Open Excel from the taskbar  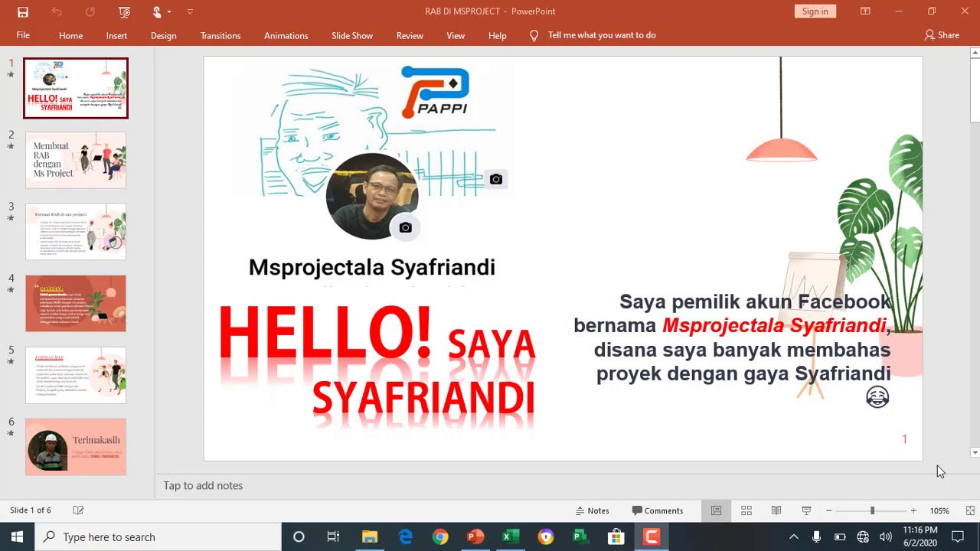pyautogui.click(x=511, y=536)
